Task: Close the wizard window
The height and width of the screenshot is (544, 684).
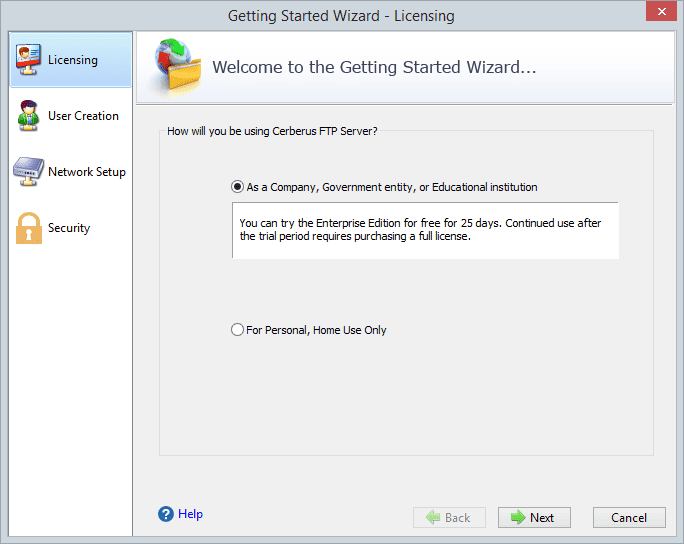Action: (661, 12)
